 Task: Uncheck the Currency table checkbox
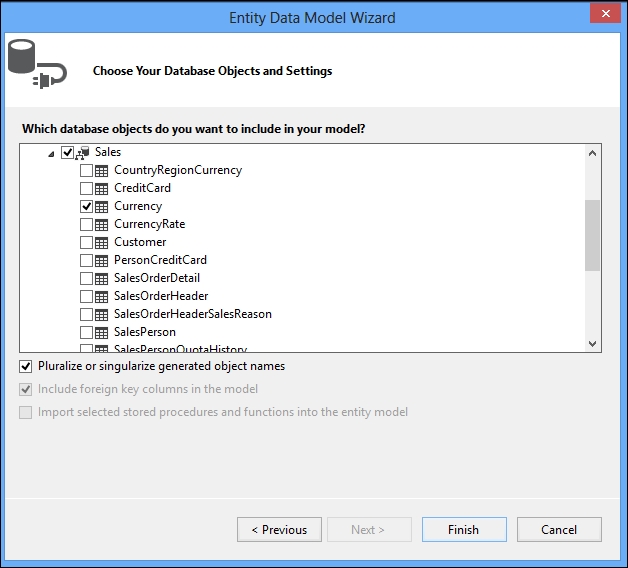pos(86,206)
